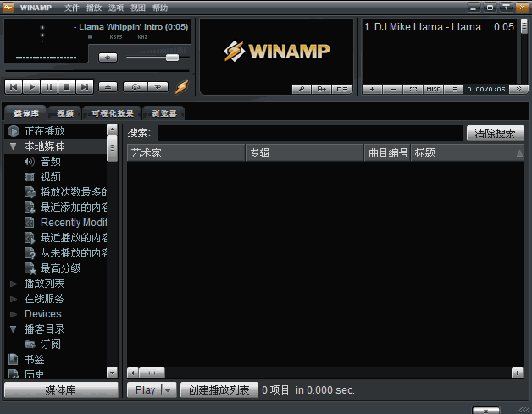Switch to the 可视化效果 tab
532x414 pixels.
tap(113, 113)
